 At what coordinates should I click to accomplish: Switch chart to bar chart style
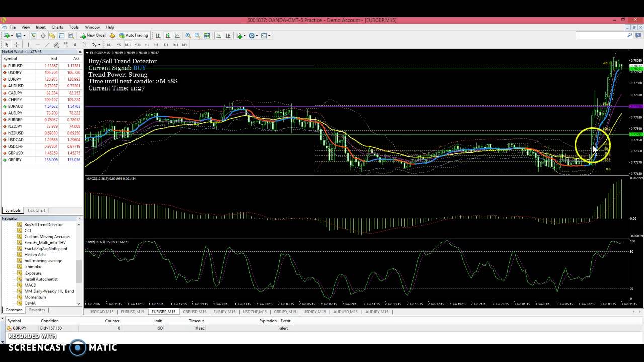point(158,36)
